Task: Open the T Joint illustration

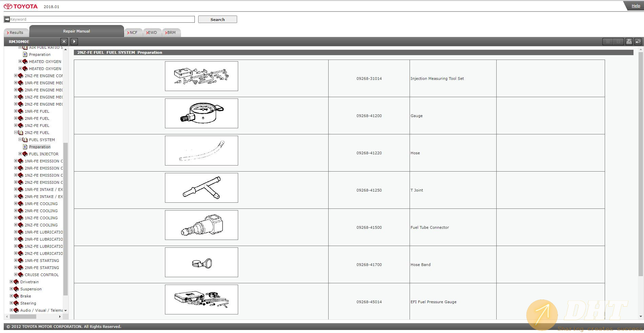Action: pos(201,188)
